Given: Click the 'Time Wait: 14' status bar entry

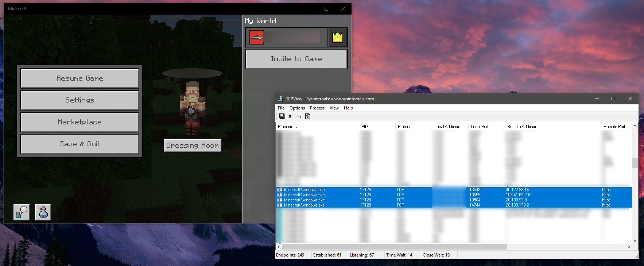Looking at the screenshot, I should tap(399, 255).
